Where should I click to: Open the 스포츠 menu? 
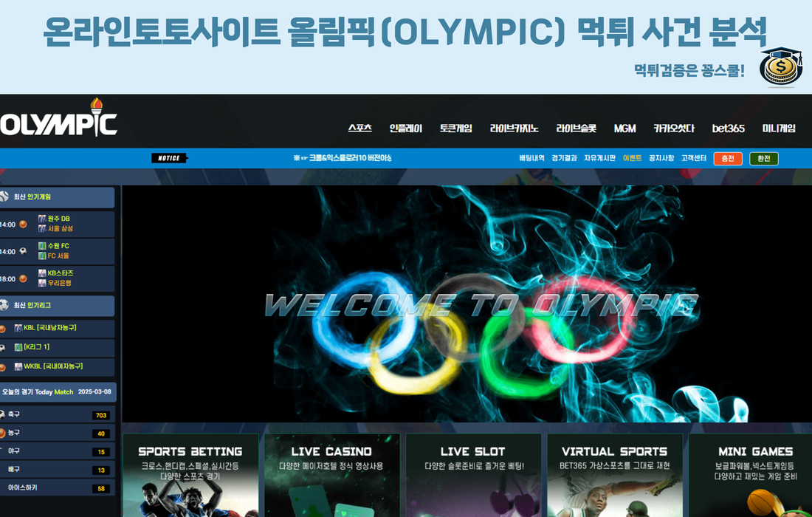tap(359, 129)
